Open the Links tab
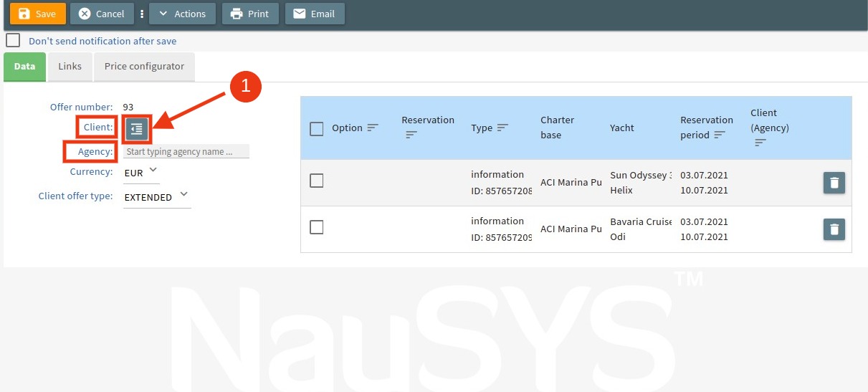 click(70, 66)
